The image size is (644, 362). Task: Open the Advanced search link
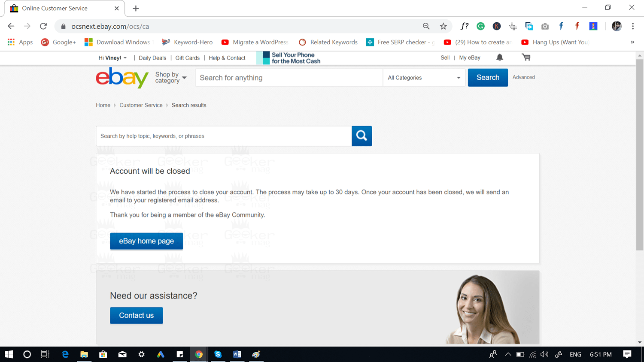523,77
